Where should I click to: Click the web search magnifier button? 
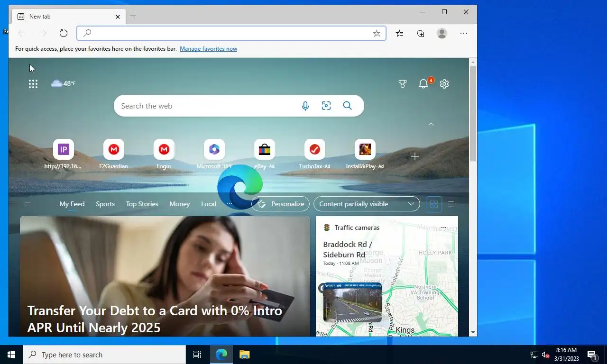click(x=348, y=106)
